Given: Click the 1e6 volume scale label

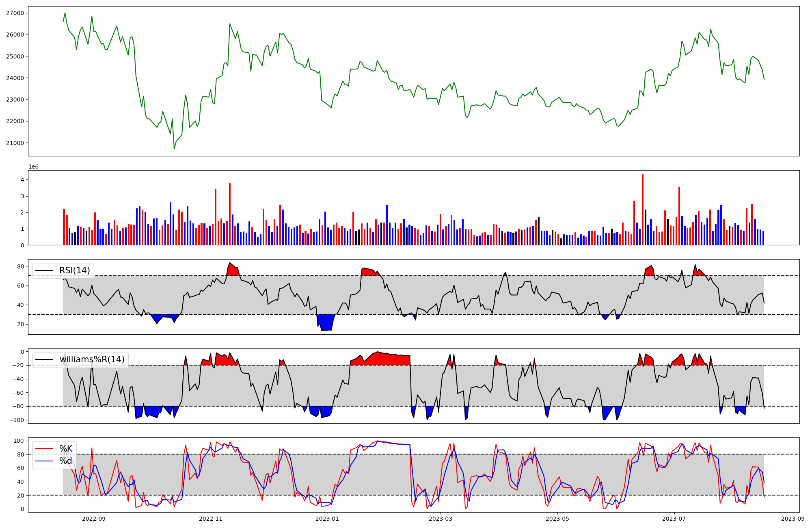Looking at the screenshot, I should [x=33, y=167].
